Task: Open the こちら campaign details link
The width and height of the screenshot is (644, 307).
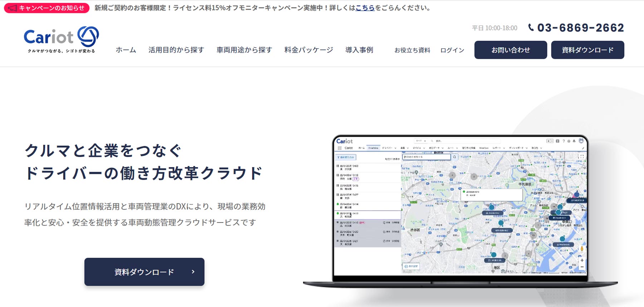Action: (x=365, y=8)
